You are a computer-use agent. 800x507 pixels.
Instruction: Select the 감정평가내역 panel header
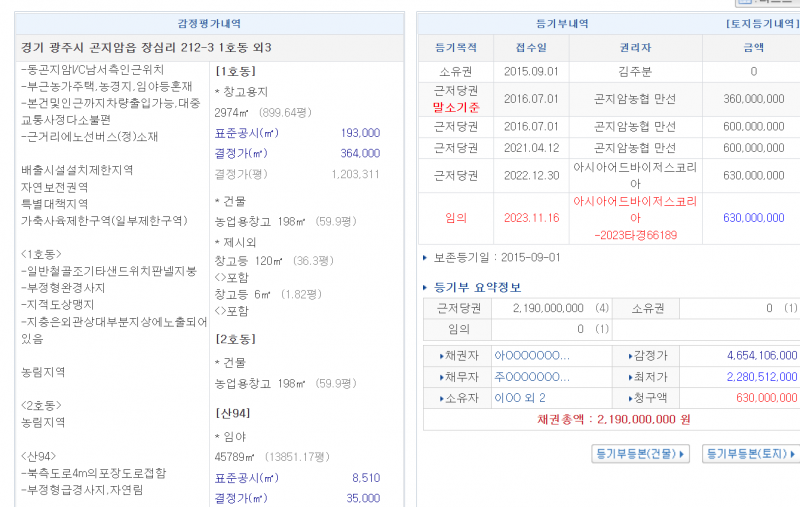point(208,23)
